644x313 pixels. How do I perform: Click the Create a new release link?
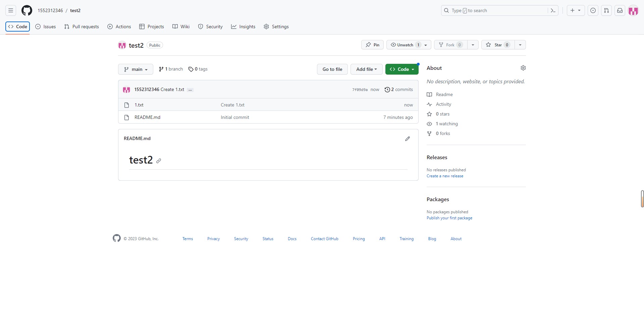pos(445,176)
